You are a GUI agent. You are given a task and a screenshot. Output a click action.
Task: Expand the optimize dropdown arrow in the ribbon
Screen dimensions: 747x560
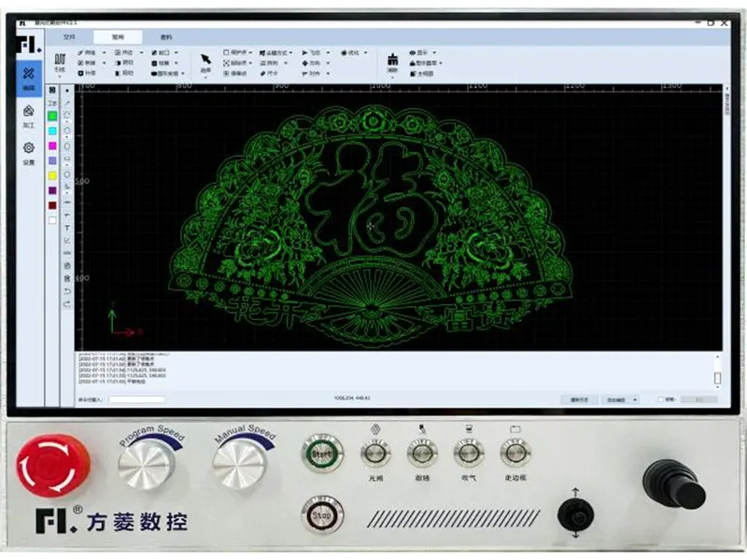pyautogui.click(x=366, y=53)
